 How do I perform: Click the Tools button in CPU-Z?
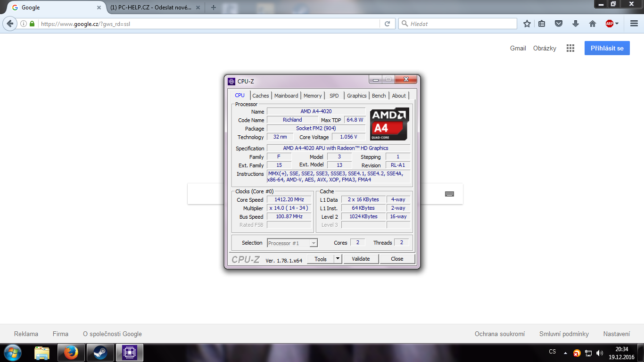[321, 259]
